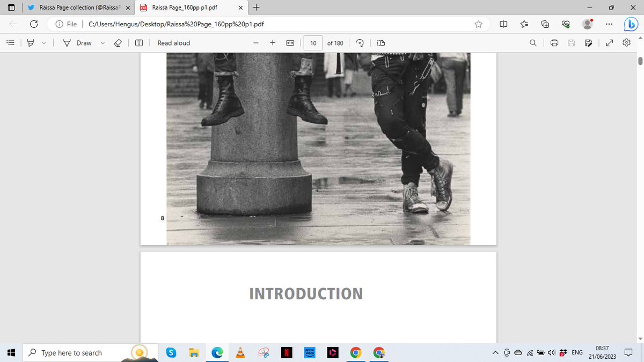Screen dimensions: 644x362
Task: Toggle the Fit to width mode
Action: 289,43
